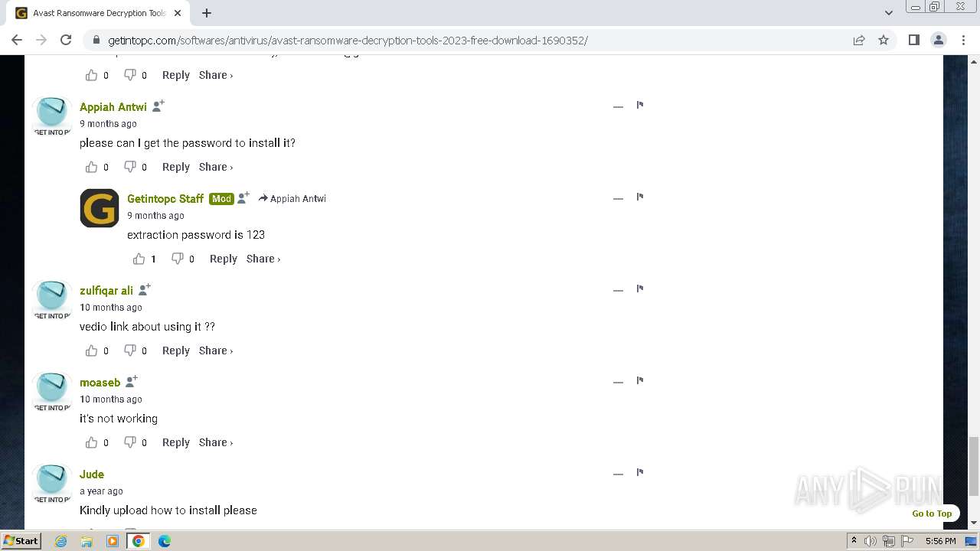Follow user Appiah Antwi via person-plus icon

(158, 106)
